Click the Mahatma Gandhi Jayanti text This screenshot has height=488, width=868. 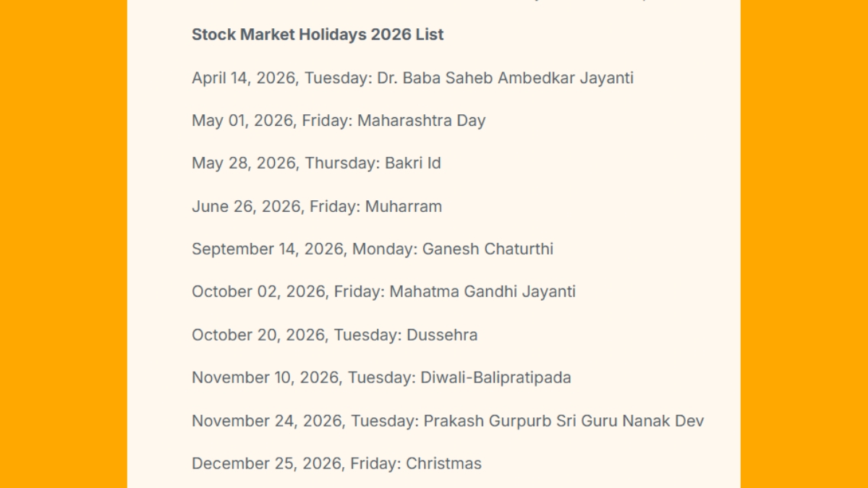[x=482, y=292]
